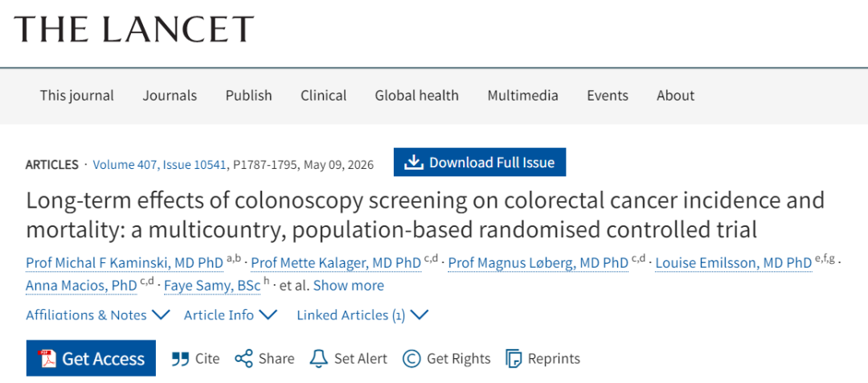Viewport: 868px width, 383px height.
Task: Expand Affiliations & Notes section
Action: [97, 315]
